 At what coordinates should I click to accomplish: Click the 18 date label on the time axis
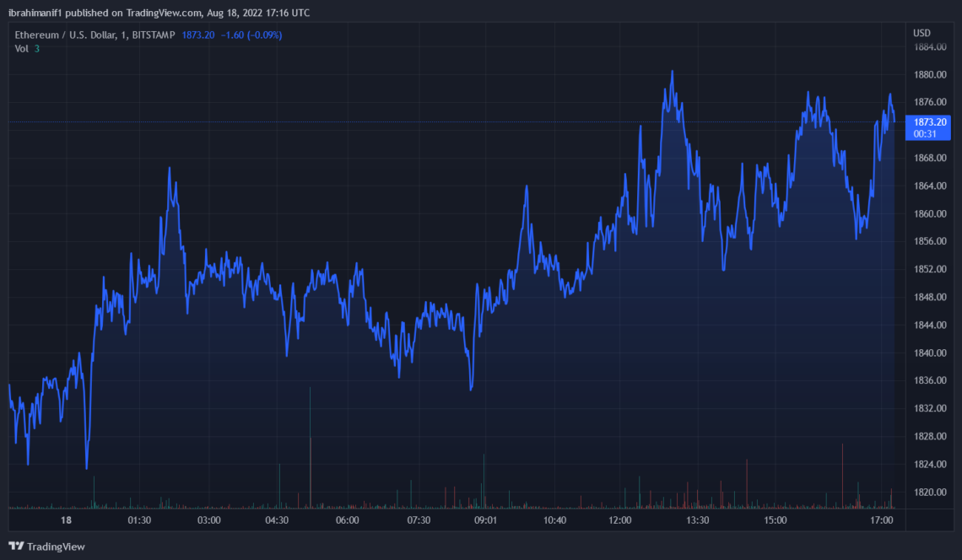pyautogui.click(x=66, y=520)
